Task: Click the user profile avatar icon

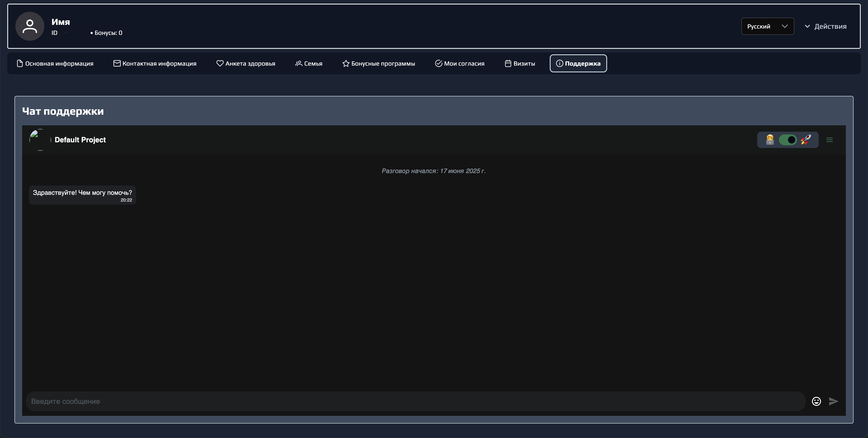Action: pos(30,26)
